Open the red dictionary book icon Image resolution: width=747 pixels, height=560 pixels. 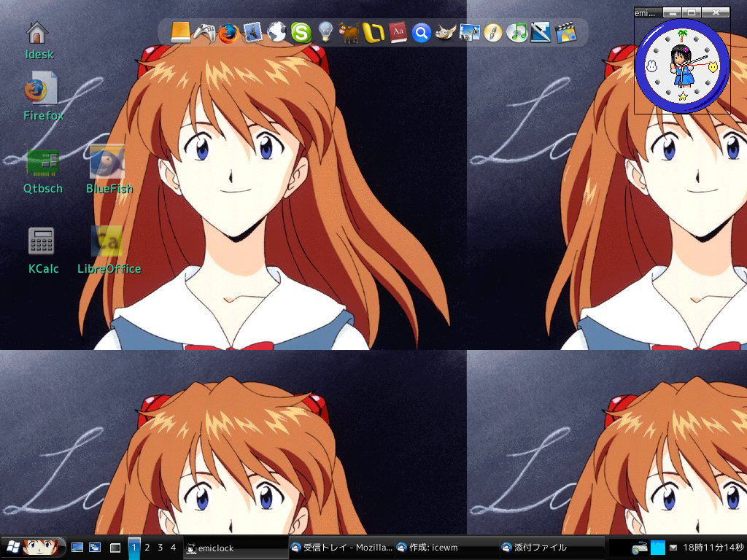pyautogui.click(x=397, y=33)
